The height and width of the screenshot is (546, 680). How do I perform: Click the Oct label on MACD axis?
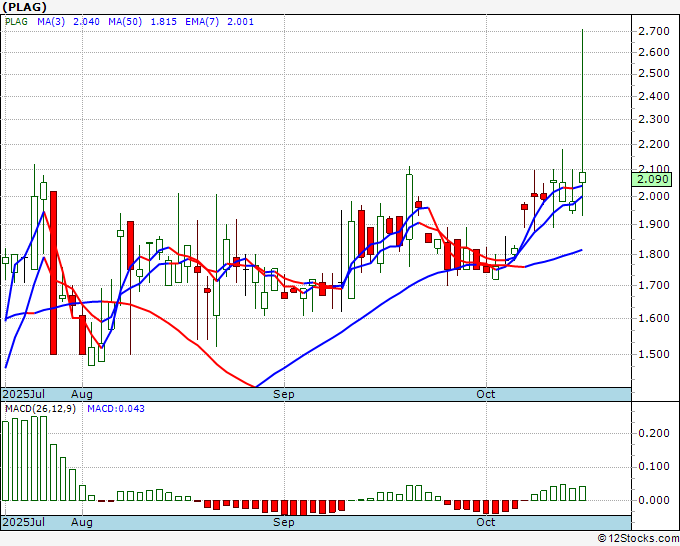pos(485,522)
